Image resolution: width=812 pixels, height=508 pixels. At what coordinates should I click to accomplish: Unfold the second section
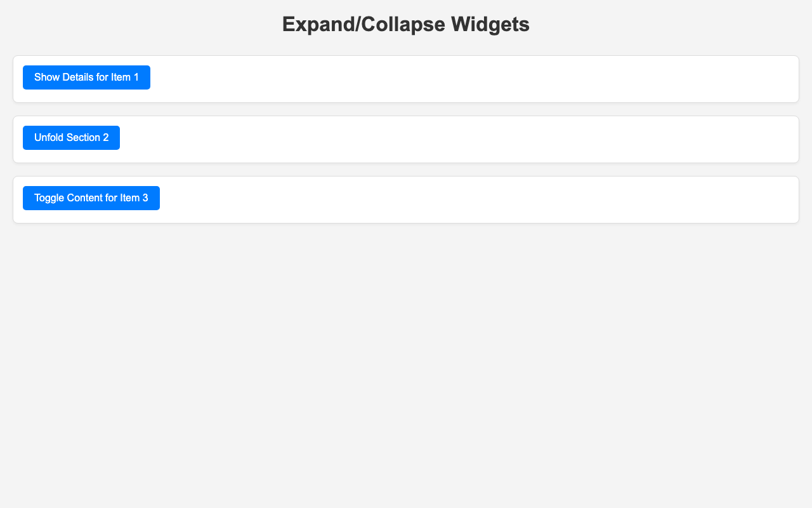[71, 138]
